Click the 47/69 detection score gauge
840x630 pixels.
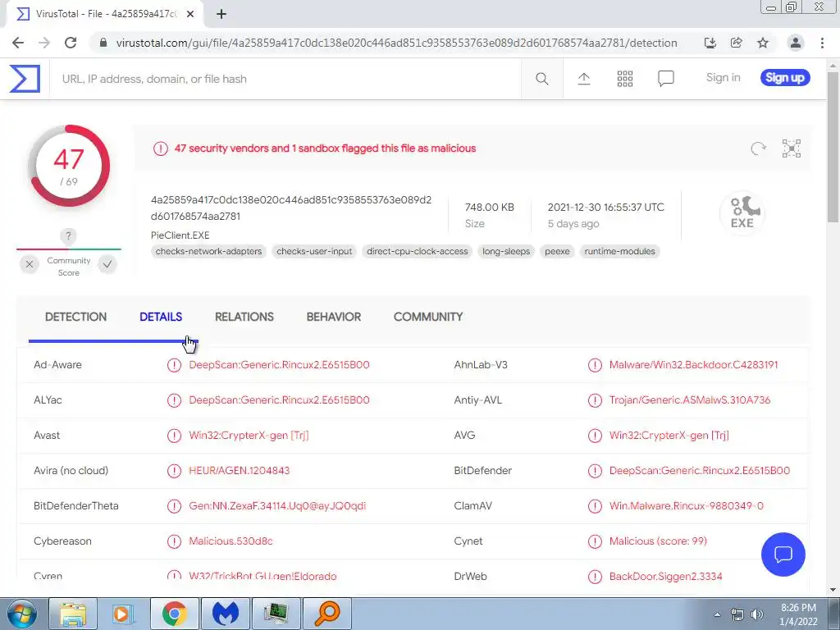pos(69,166)
